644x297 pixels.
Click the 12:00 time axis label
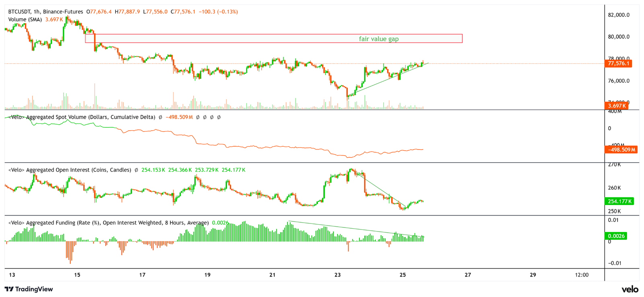click(x=582, y=275)
